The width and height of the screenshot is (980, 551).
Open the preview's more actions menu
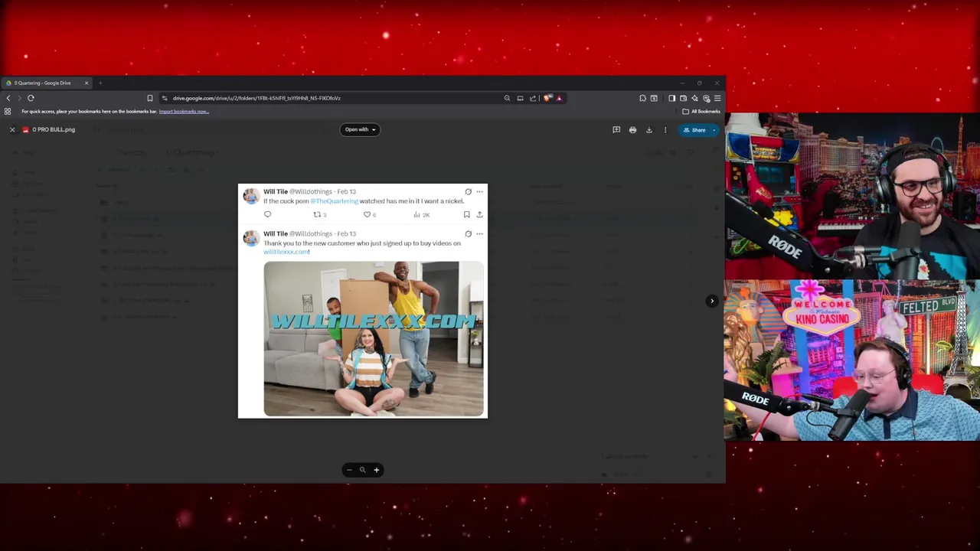[665, 130]
